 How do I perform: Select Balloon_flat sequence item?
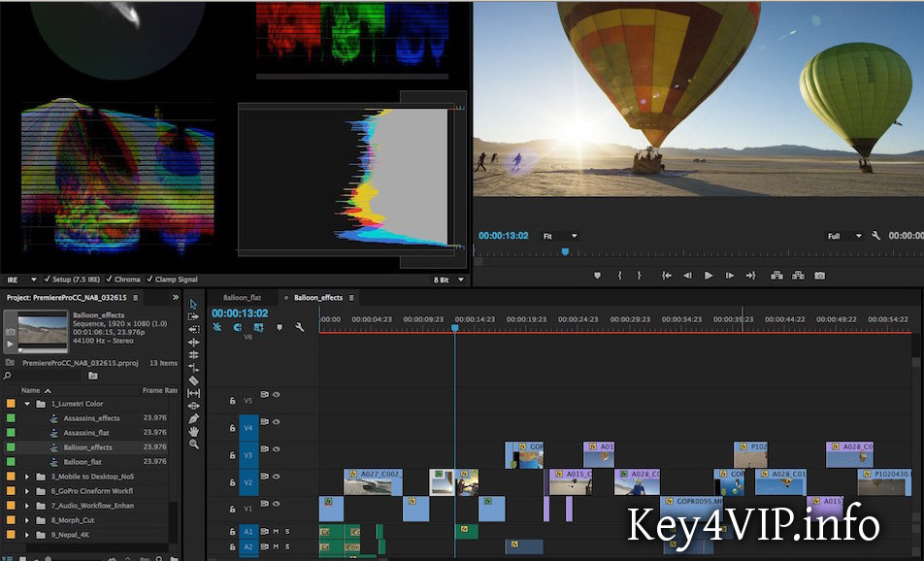(x=82, y=461)
